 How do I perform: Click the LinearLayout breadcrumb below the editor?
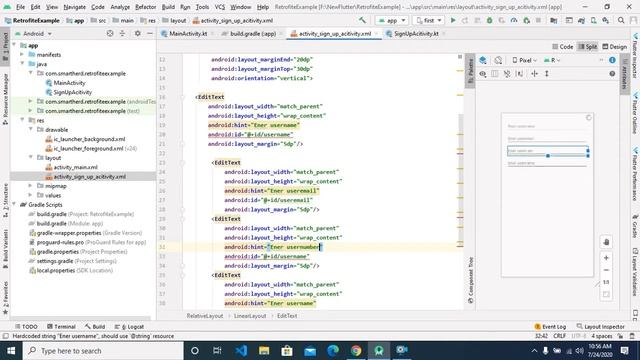click(x=250, y=316)
